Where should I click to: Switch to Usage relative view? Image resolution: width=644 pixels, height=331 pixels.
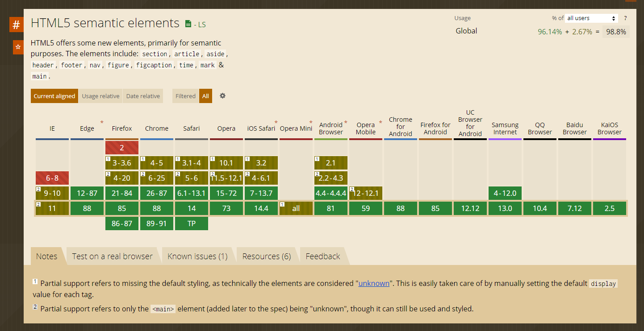100,95
